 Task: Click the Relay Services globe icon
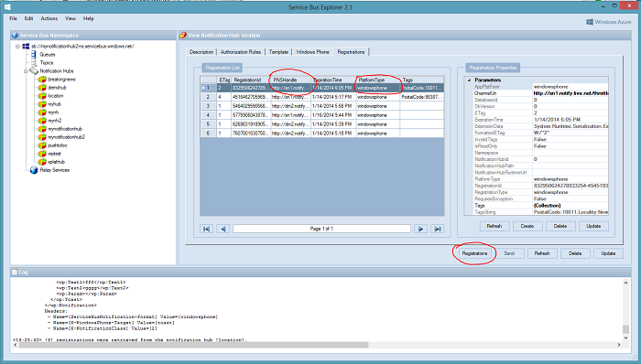[x=34, y=170]
